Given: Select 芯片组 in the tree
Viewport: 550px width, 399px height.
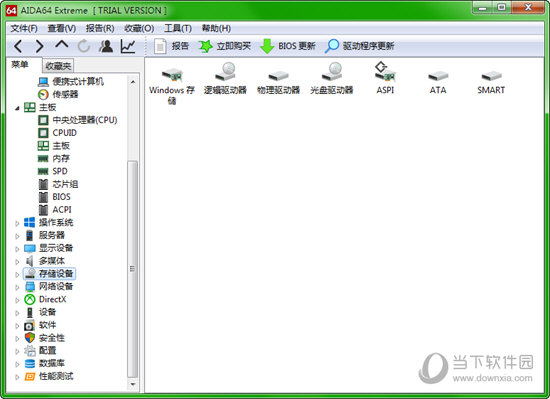Looking at the screenshot, I should (65, 184).
